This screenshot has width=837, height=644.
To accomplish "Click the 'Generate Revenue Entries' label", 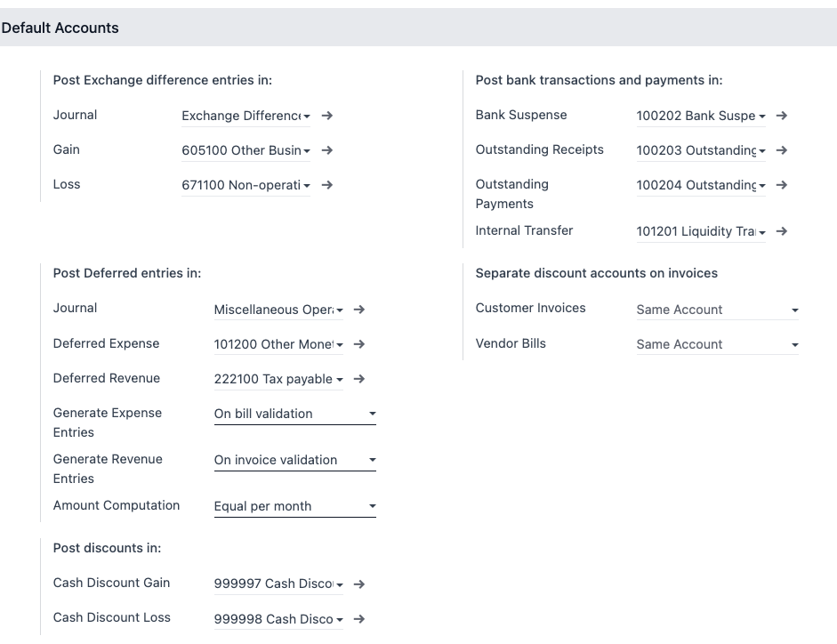I will pos(108,469).
